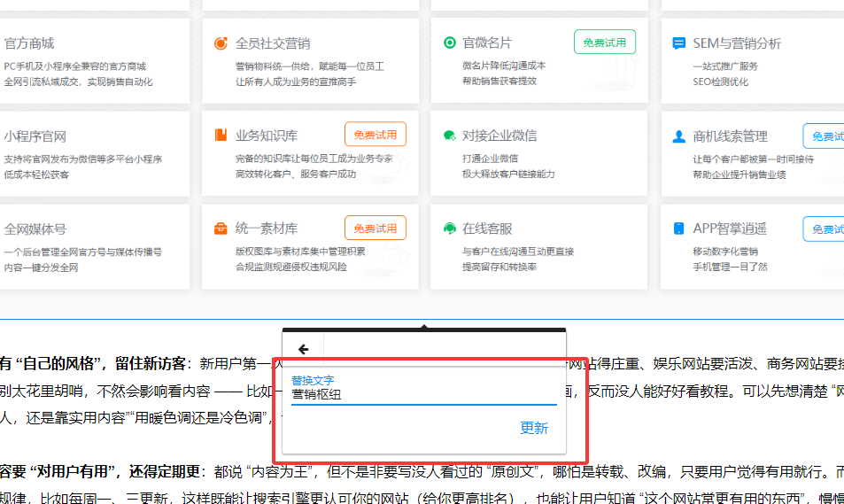The height and width of the screenshot is (504, 844).
Task: Click text 一站式推广服务
Action: pyautogui.click(x=725, y=66)
